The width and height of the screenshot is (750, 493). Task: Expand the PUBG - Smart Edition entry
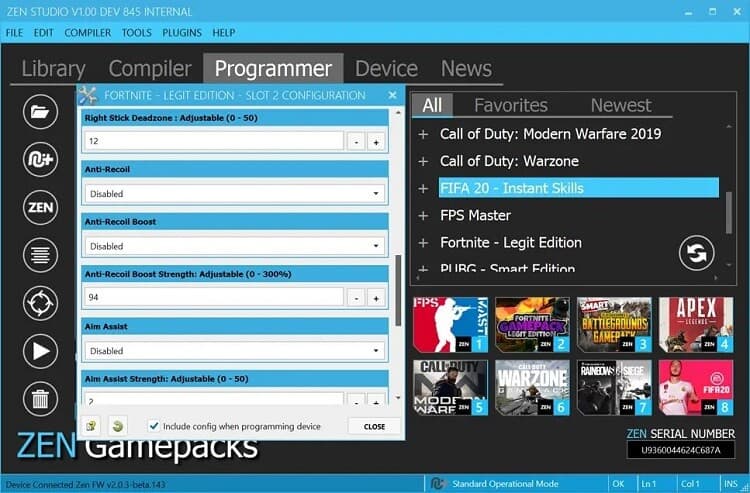click(x=423, y=268)
